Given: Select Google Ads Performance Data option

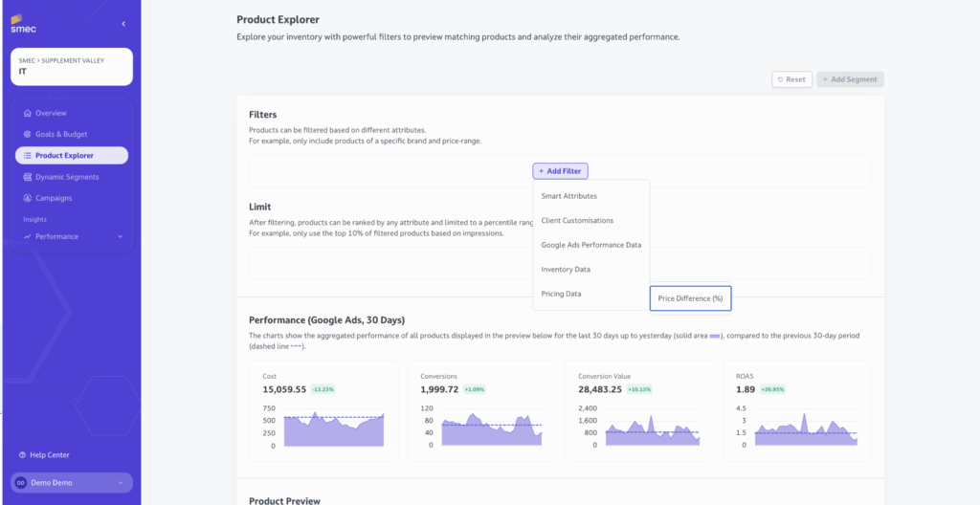Looking at the screenshot, I should click(590, 245).
